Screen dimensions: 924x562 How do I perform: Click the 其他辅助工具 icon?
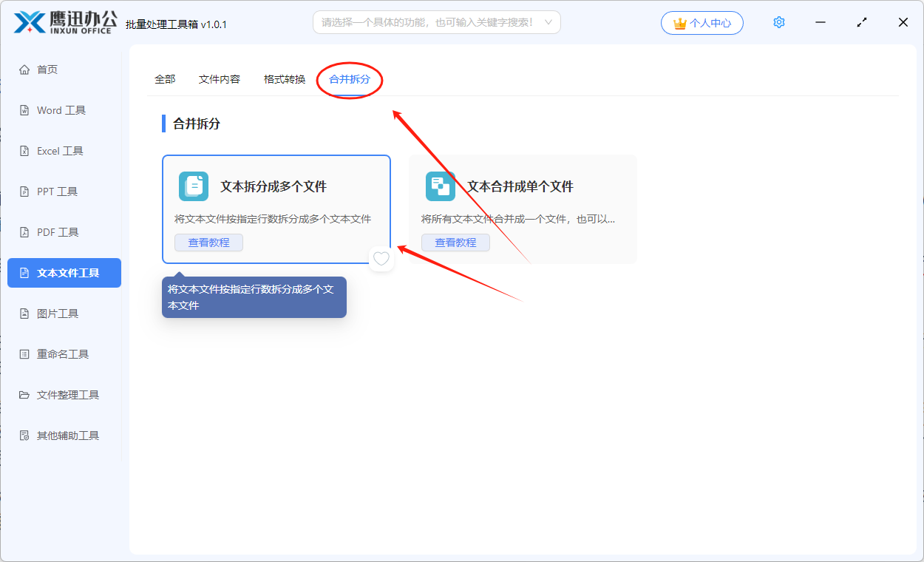(x=24, y=436)
